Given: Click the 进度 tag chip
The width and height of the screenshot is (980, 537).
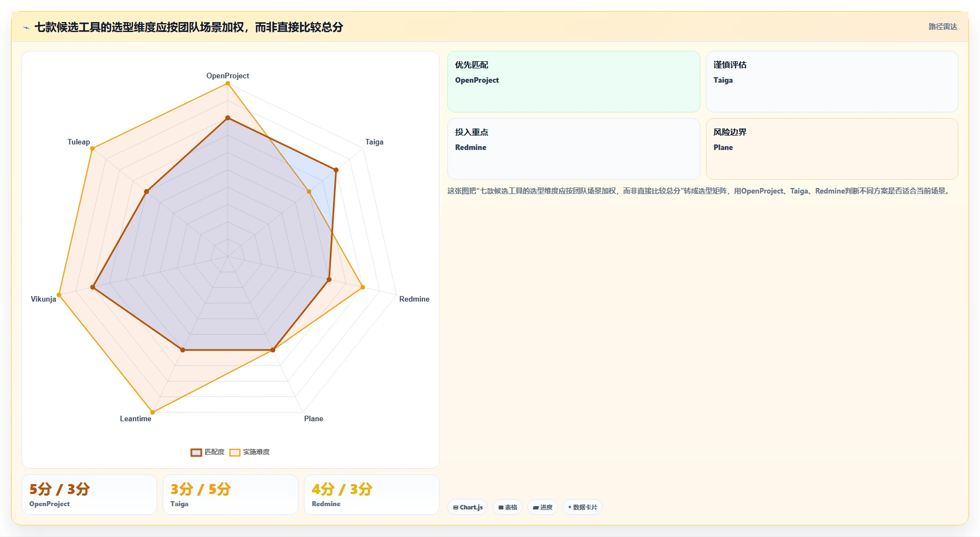Looking at the screenshot, I should pos(543,507).
